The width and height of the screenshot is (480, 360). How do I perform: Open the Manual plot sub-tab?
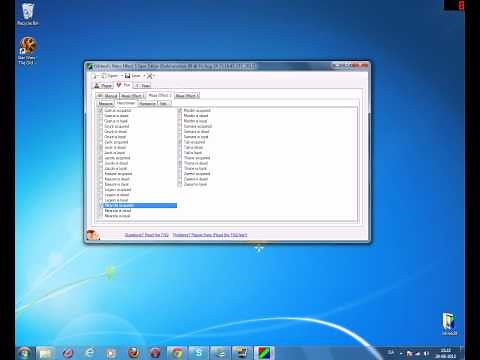click(x=107, y=96)
